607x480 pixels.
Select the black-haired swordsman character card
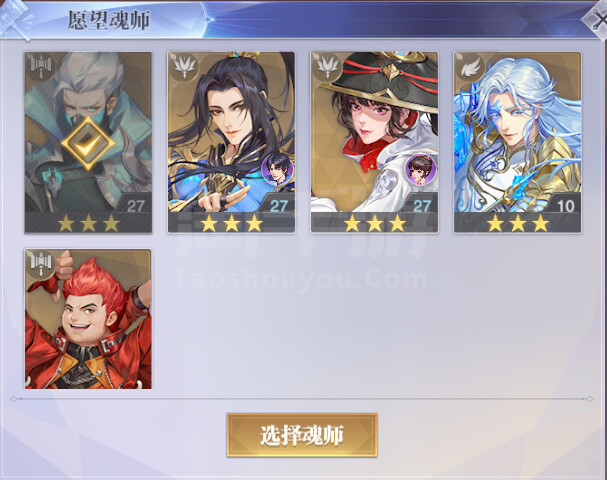(231, 142)
